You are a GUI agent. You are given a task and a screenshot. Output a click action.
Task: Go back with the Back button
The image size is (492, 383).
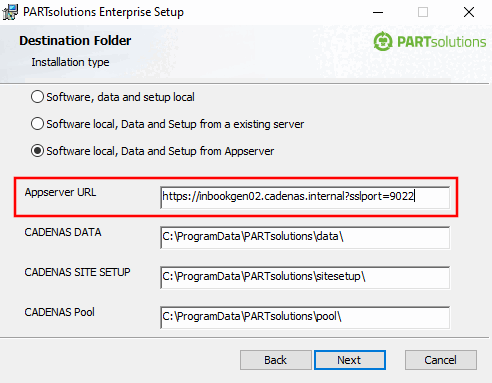276,360
